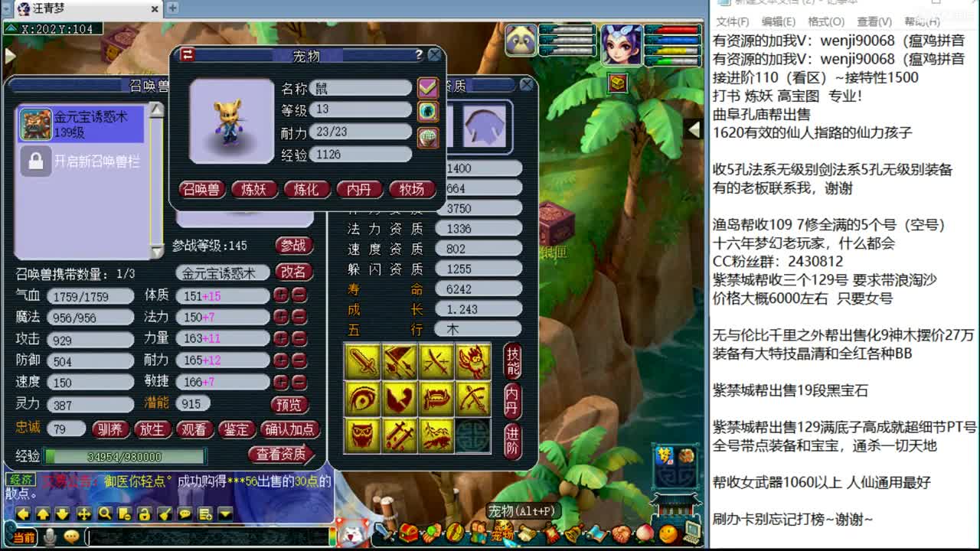Decrease 敏捷 with minus button

coord(299,381)
